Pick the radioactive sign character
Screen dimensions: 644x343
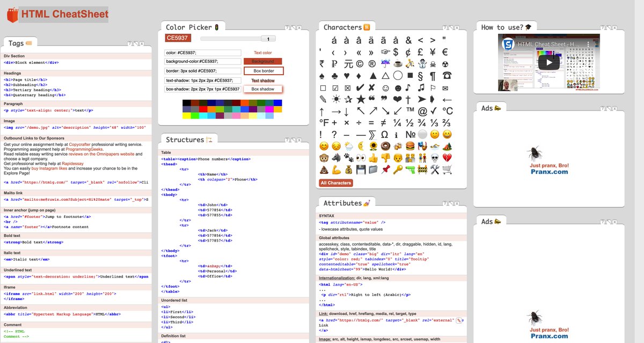(445, 64)
